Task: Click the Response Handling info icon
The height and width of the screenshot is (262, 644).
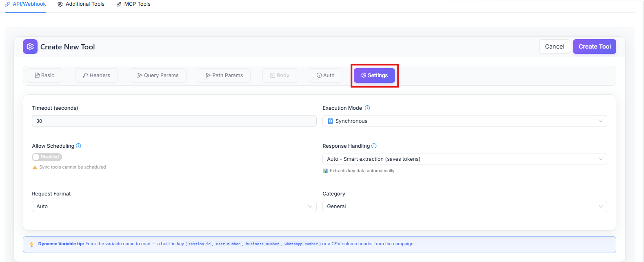Action: 374,146
